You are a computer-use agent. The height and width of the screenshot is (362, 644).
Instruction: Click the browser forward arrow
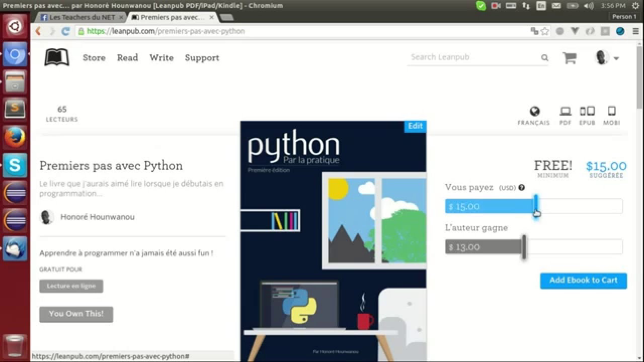coord(52,31)
